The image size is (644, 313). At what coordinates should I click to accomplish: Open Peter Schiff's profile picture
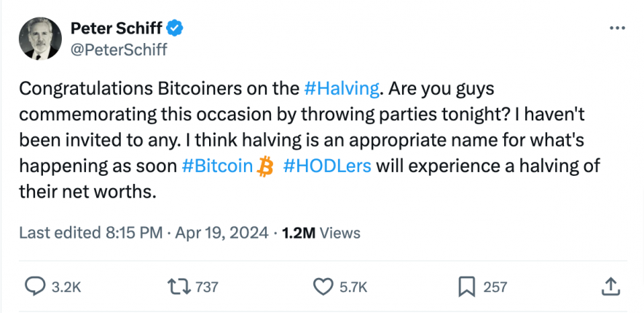40,39
